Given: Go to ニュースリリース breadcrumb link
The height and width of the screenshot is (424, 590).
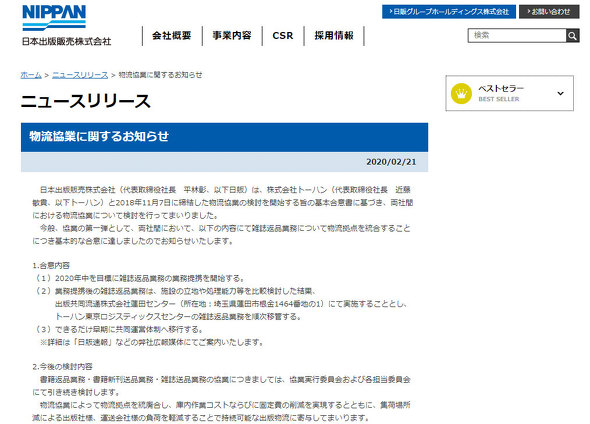Looking at the screenshot, I should [80, 75].
